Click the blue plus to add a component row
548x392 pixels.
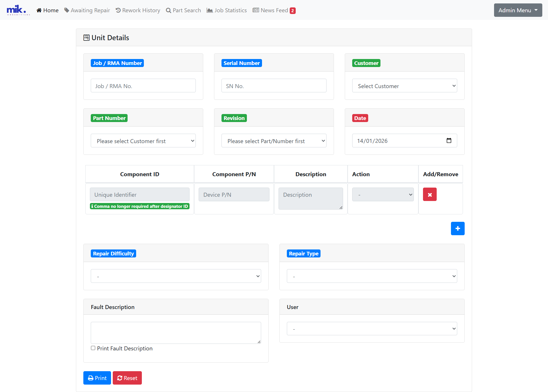458,228
